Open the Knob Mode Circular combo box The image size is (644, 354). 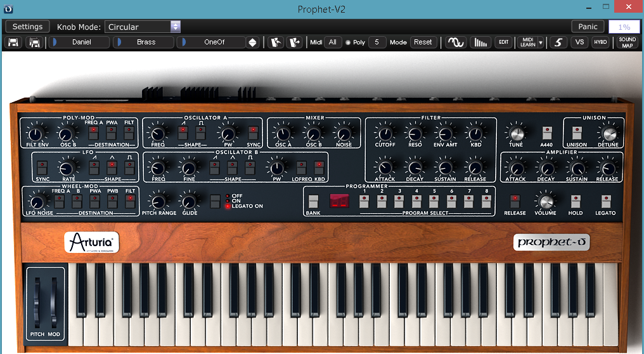(x=143, y=27)
